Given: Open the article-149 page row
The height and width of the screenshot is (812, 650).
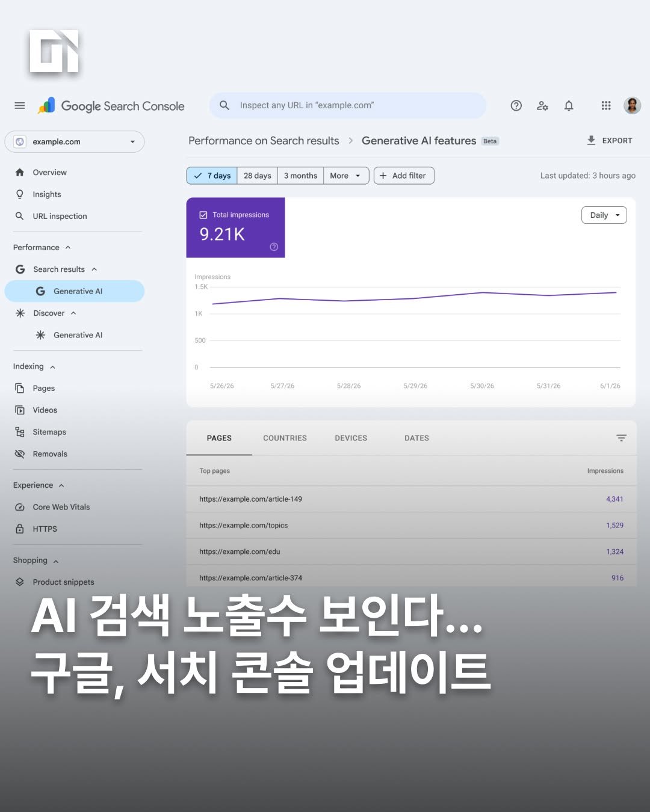Looking at the screenshot, I should 412,499.
